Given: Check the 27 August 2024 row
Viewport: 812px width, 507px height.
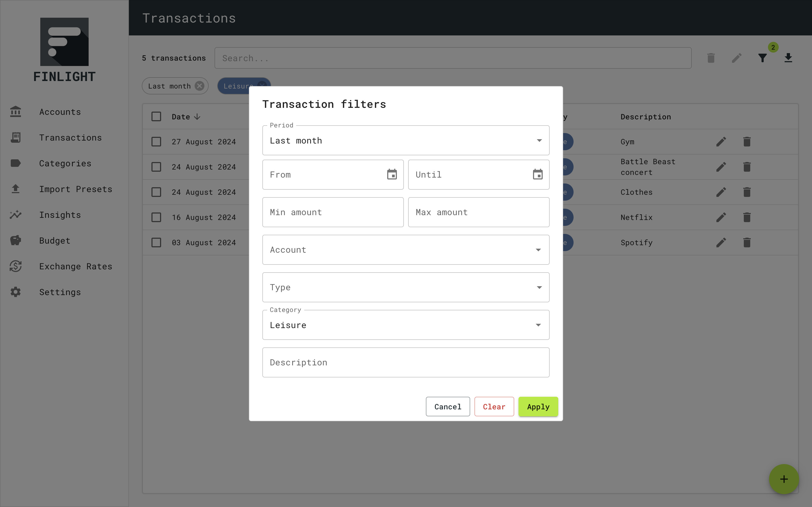Looking at the screenshot, I should tap(156, 142).
